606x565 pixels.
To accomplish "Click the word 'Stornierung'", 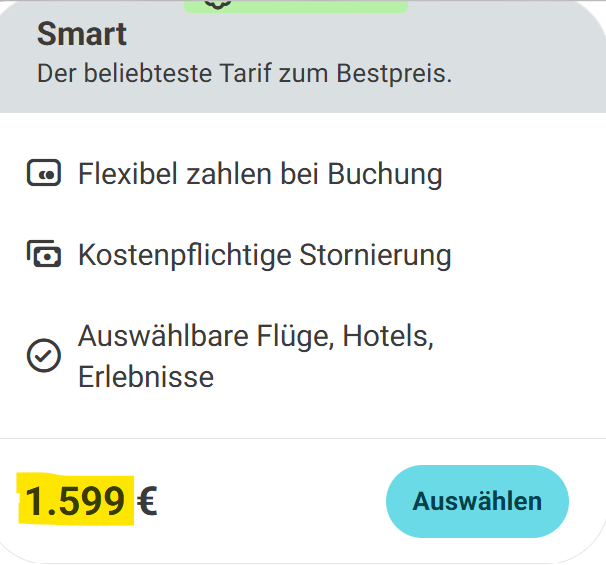I will 375,255.
